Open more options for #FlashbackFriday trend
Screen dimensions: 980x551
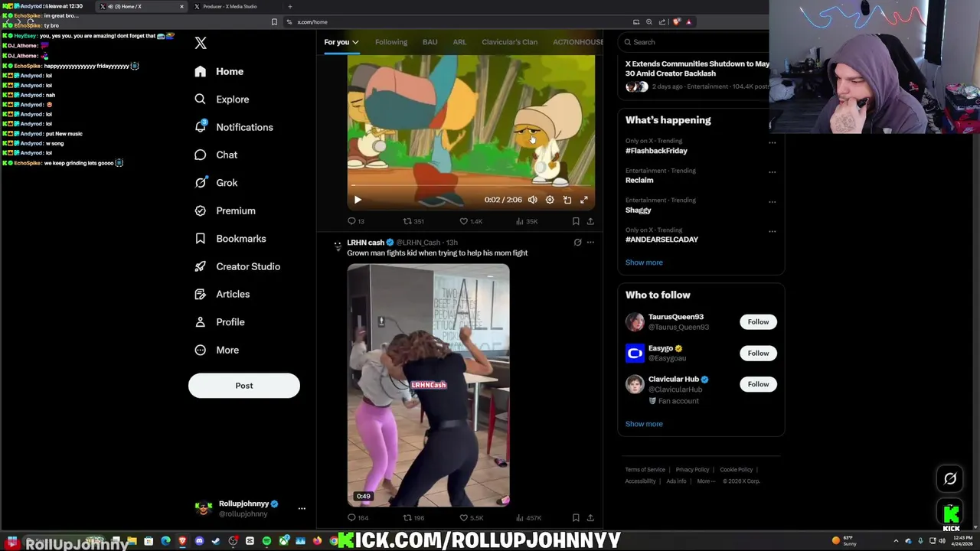tap(772, 142)
